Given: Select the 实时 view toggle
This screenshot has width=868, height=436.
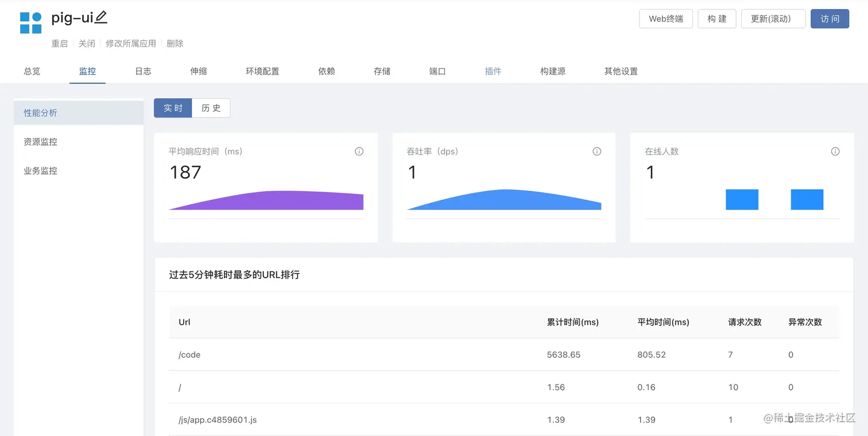Looking at the screenshot, I should (173, 108).
